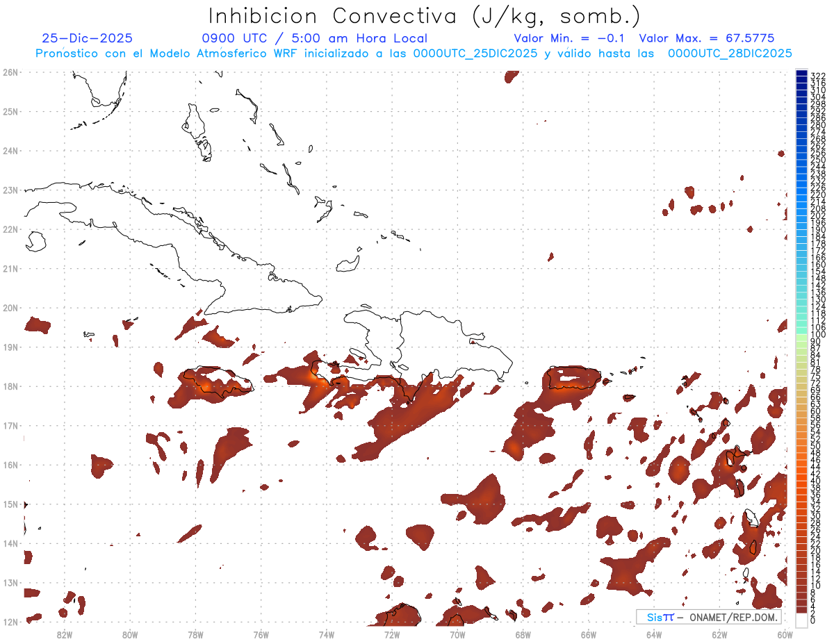Select the date label '25-Dic-2025'
This screenshot has width=834, height=644.
(87, 39)
